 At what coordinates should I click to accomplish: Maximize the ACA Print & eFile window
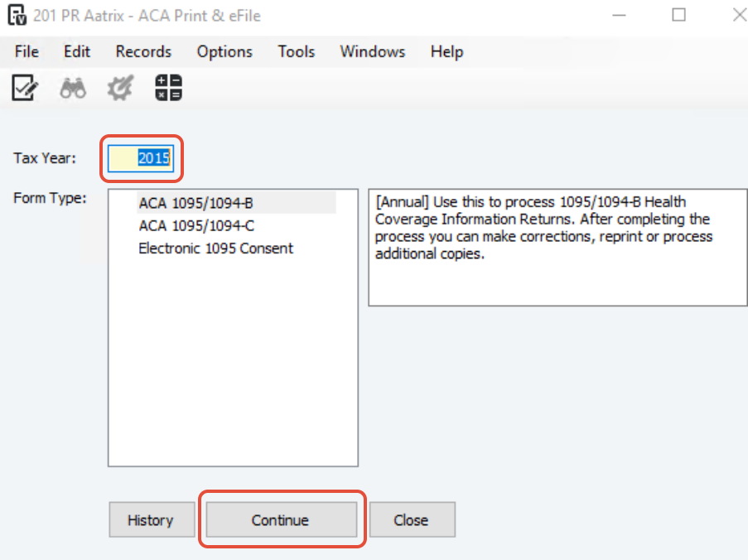coord(678,15)
